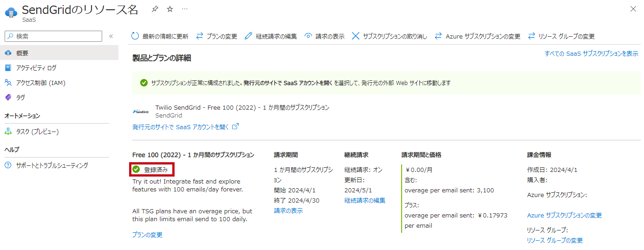644x250 pixels.
Task: Open the more options ellipsis menu
Action: coord(185,9)
